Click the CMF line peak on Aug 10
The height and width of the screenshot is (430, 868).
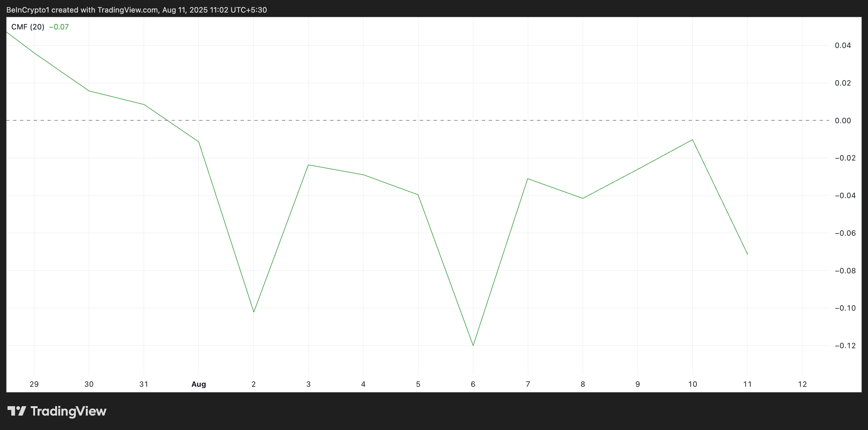[692, 139]
